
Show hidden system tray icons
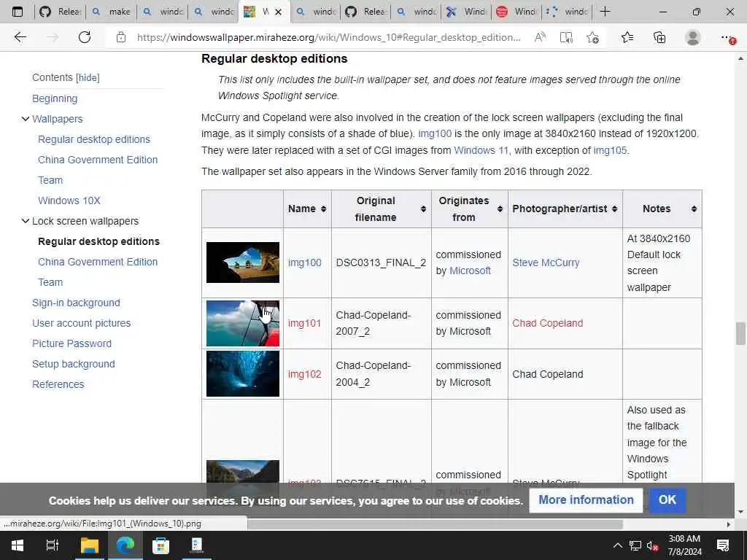tap(617, 545)
